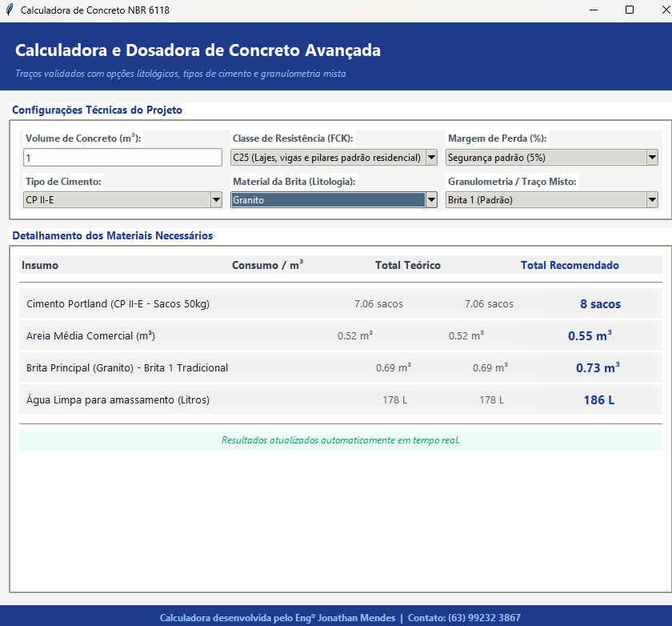Click the 'Configurações Técnicas do Projeto' section title
The height and width of the screenshot is (626, 672).
[x=98, y=110]
